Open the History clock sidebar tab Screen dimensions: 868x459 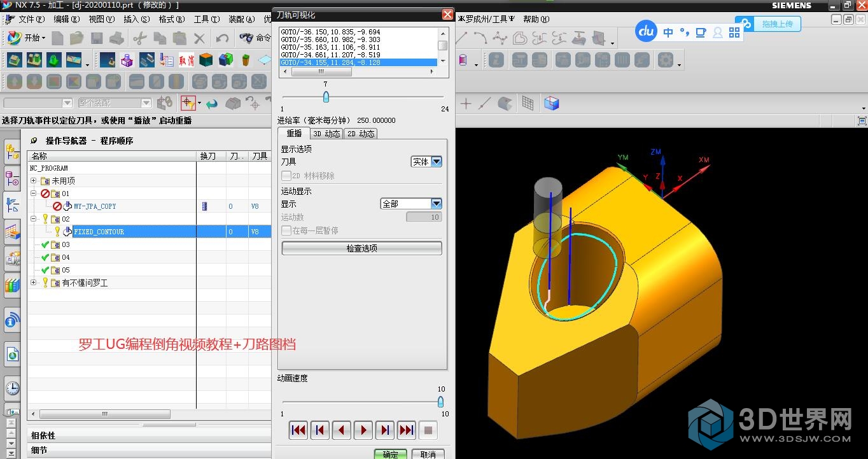click(12, 388)
